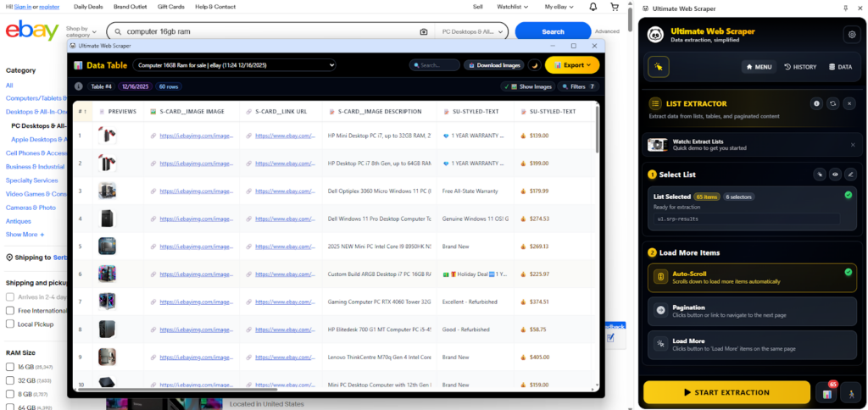Open data table via chart icon with 65 badge
This screenshot has height=410, width=868.
pos(827,393)
